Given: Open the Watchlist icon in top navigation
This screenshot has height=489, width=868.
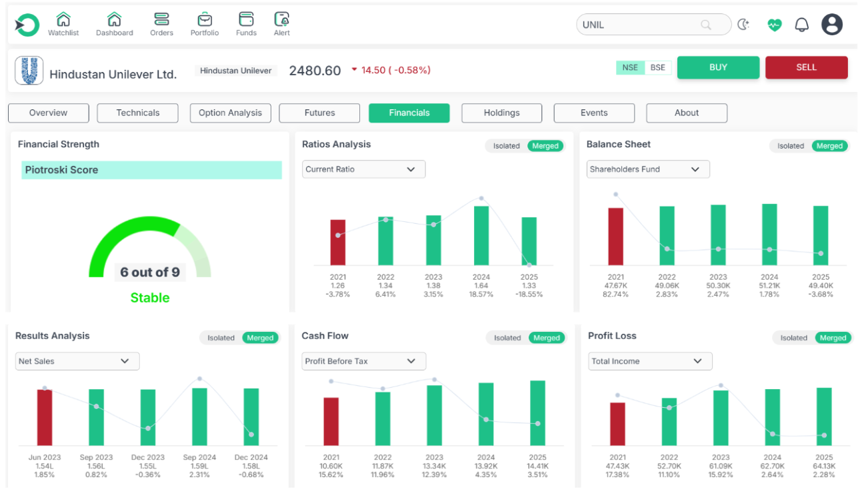Looking at the screenshot, I should pyautogui.click(x=63, y=19).
